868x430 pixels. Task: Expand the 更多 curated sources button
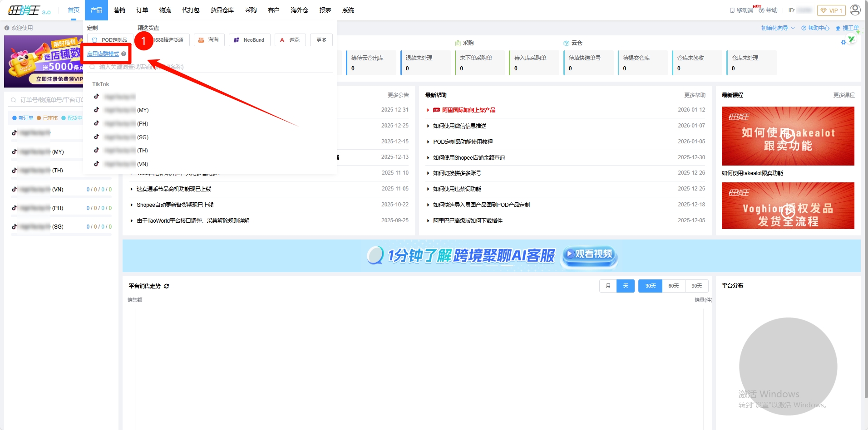pyautogui.click(x=321, y=40)
